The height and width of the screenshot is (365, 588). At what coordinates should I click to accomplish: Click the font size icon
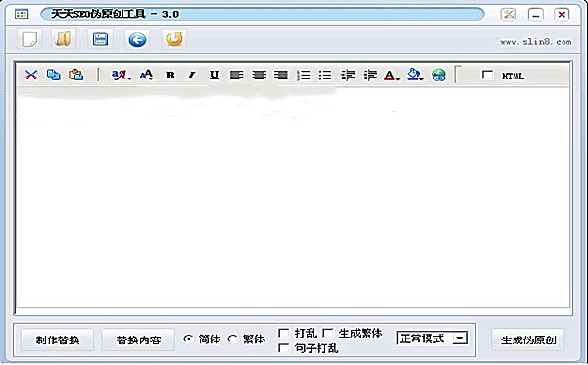[x=146, y=76]
